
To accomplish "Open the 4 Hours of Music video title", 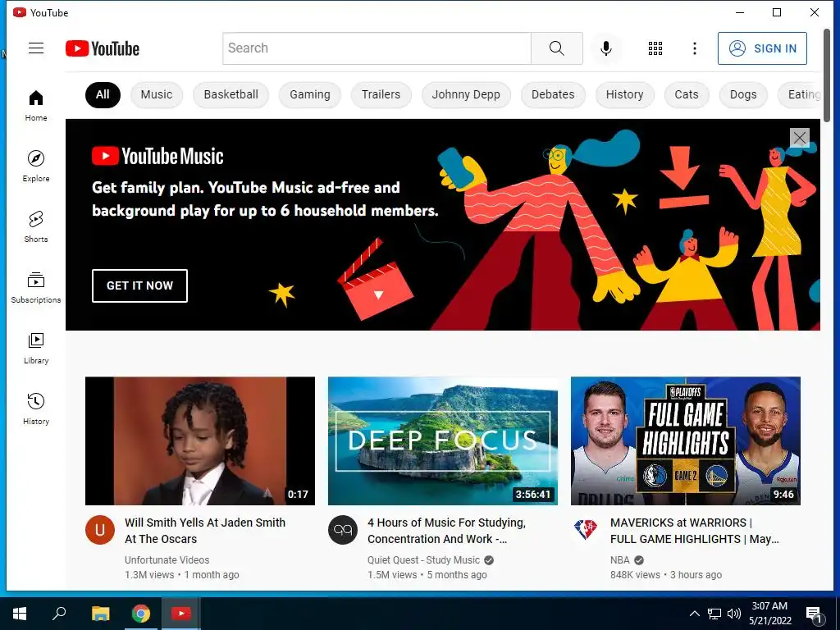I will 447,531.
